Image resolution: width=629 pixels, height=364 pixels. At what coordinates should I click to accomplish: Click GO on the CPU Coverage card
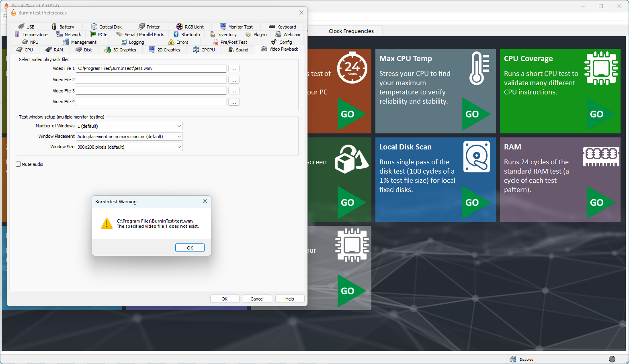tap(601, 114)
